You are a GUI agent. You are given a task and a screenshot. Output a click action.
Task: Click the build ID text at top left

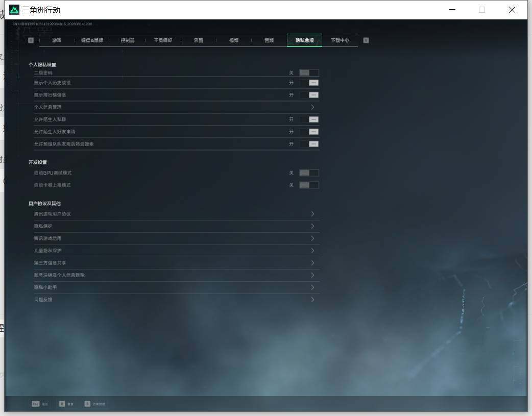(x=52, y=24)
